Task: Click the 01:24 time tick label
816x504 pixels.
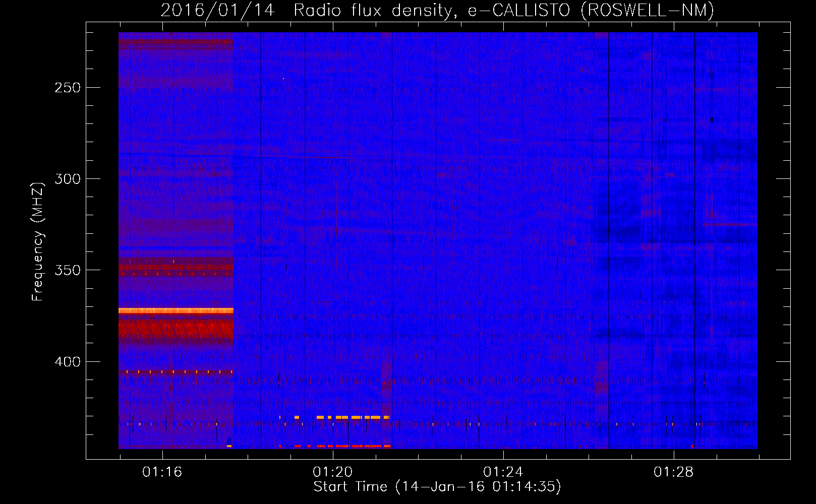Action: point(503,472)
